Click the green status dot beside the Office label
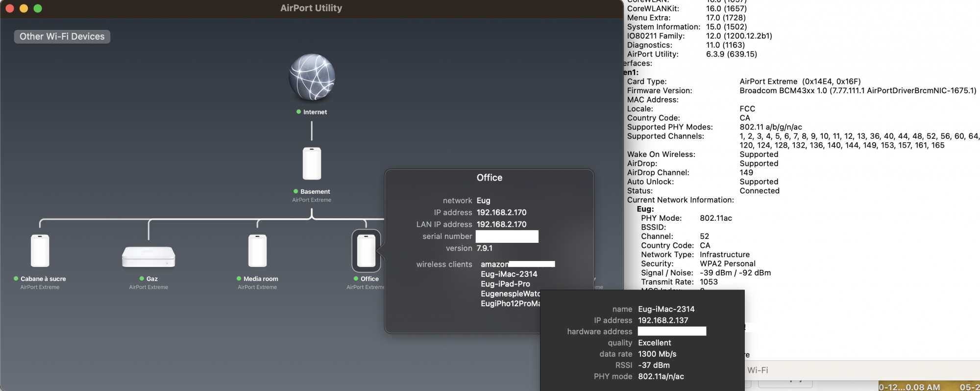This screenshot has width=980, height=391. coord(356,279)
